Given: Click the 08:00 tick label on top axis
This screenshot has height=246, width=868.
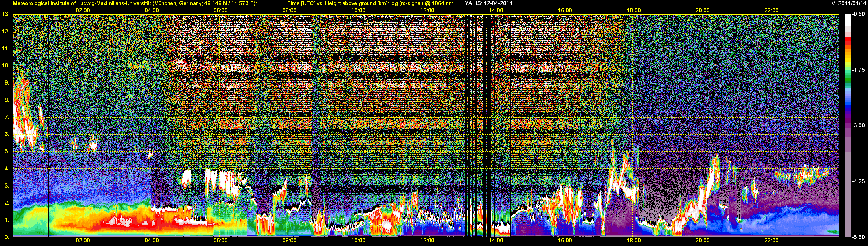Looking at the screenshot, I should click(x=289, y=10).
